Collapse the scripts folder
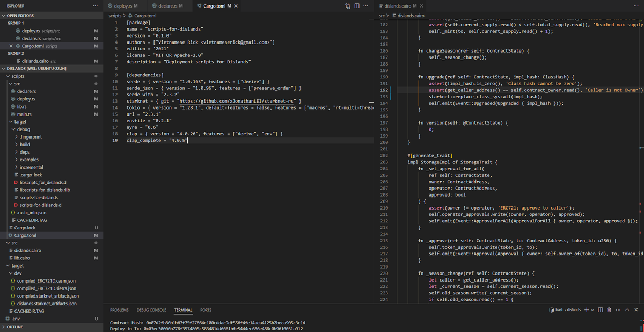644x332 pixels. click(x=52, y=76)
